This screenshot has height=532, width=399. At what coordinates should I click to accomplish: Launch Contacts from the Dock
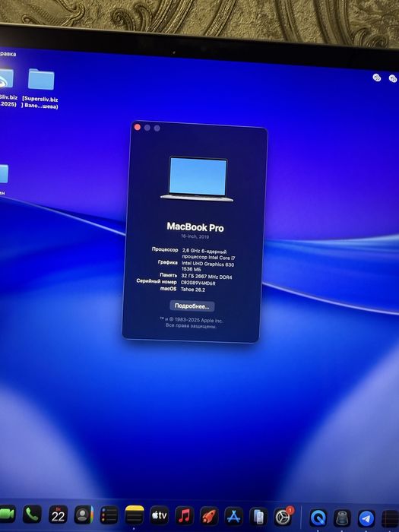pos(84,515)
